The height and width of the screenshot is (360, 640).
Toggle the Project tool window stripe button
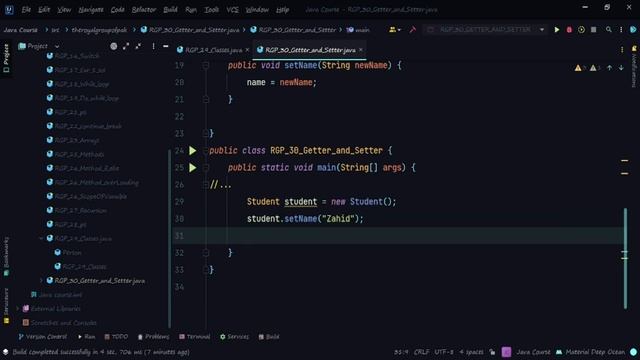pos(6,58)
